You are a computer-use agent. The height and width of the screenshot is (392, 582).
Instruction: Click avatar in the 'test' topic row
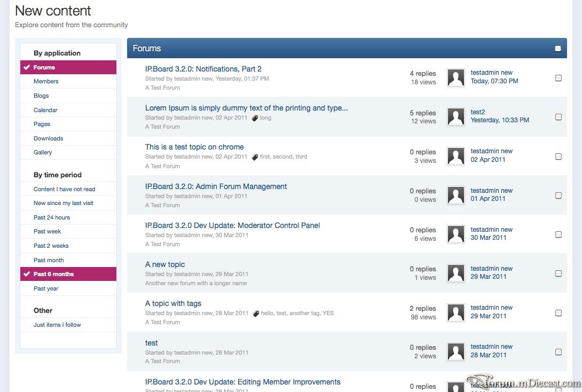click(456, 351)
